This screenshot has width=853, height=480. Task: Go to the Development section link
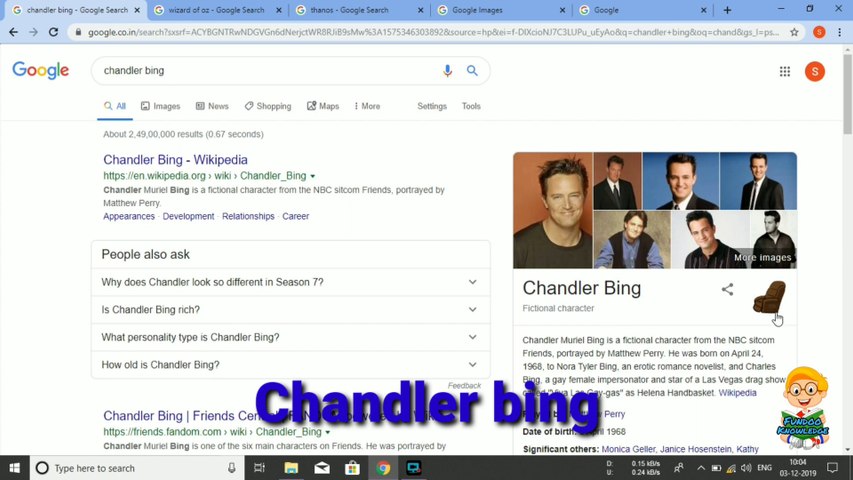[x=188, y=216]
